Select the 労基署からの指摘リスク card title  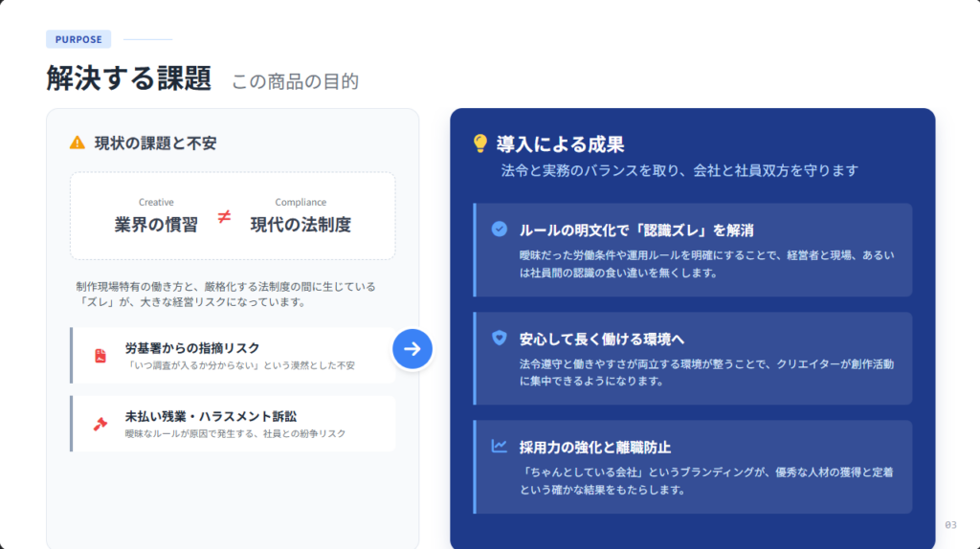click(191, 348)
